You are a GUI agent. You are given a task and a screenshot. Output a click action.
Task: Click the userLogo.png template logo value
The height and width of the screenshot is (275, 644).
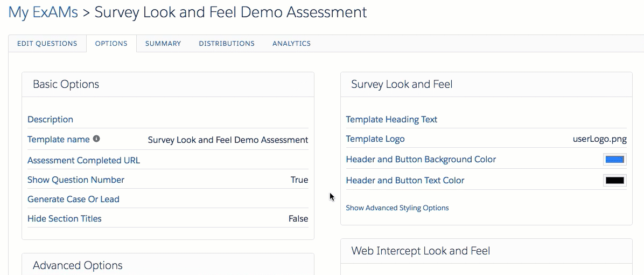point(599,139)
